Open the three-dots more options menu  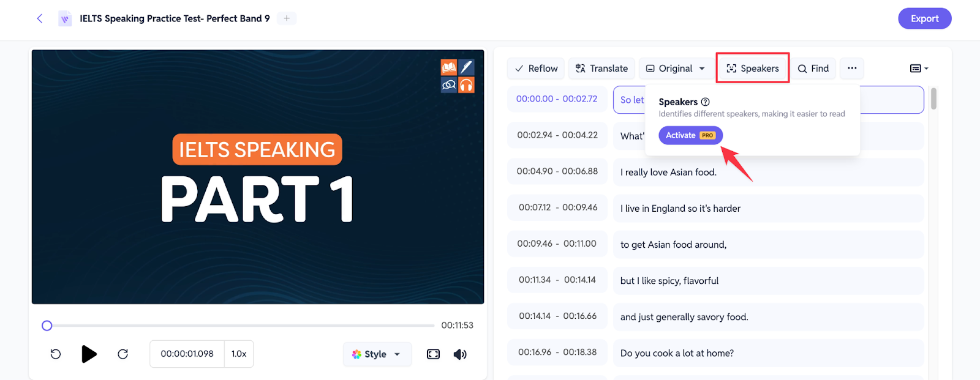point(852,69)
